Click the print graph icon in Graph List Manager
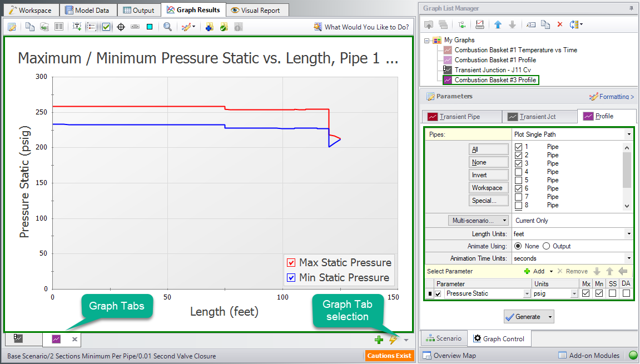This screenshot has width=640, height=364. (x=480, y=24)
